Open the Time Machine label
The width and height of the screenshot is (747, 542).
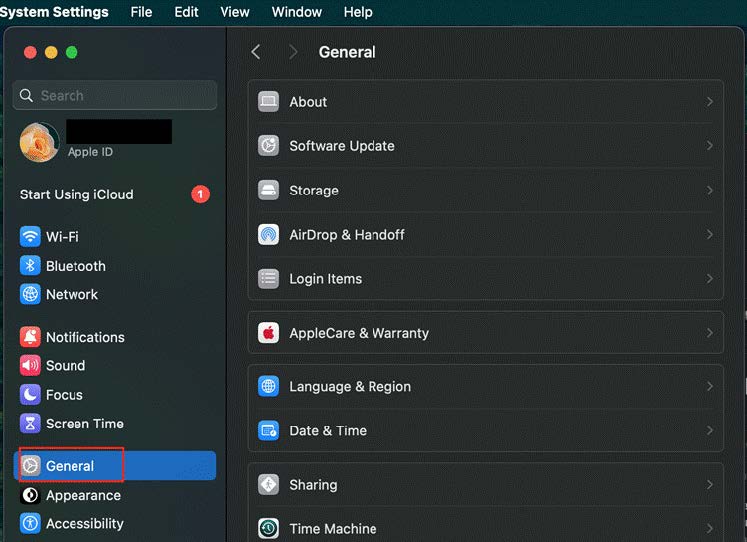point(333,529)
